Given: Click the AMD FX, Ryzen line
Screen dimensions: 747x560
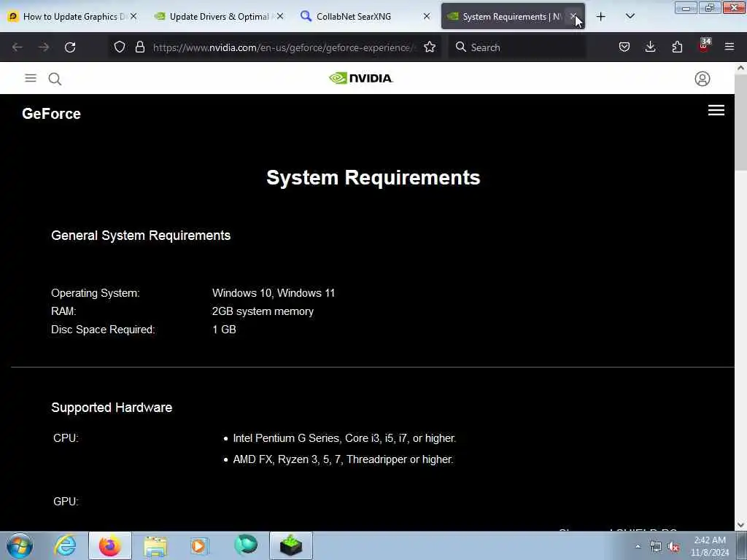Looking at the screenshot, I should coord(343,459).
